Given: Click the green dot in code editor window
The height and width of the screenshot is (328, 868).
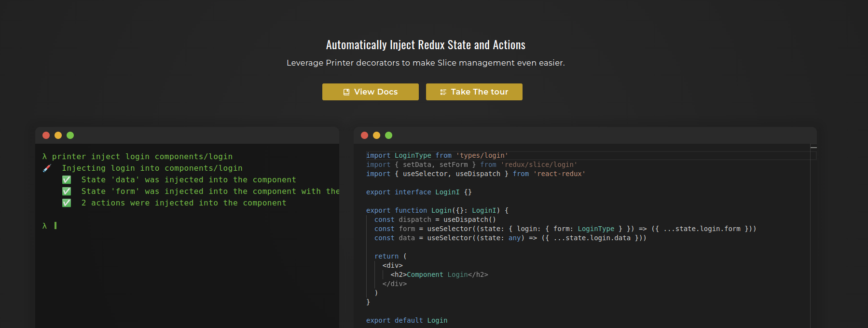Looking at the screenshot, I should pyautogui.click(x=388, y=135).
